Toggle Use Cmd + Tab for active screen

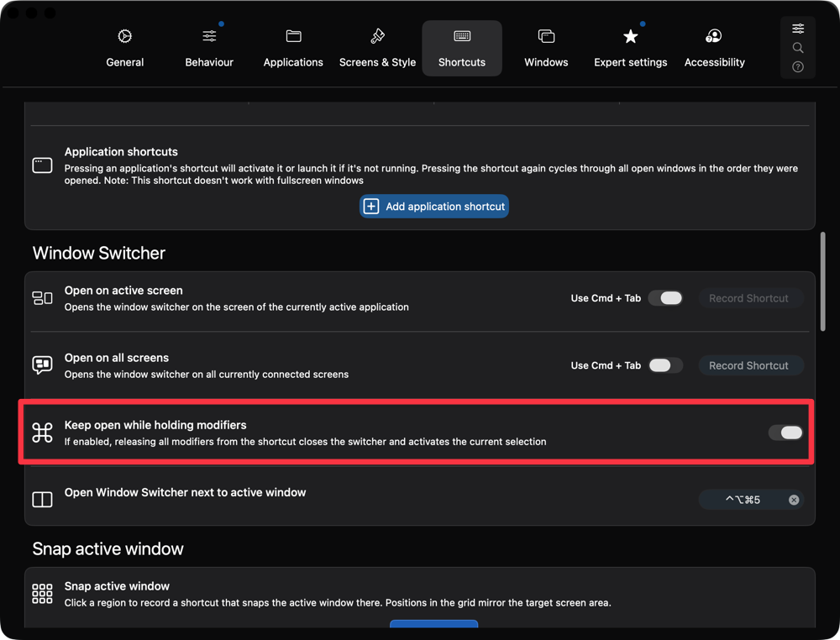pos(665,298)
